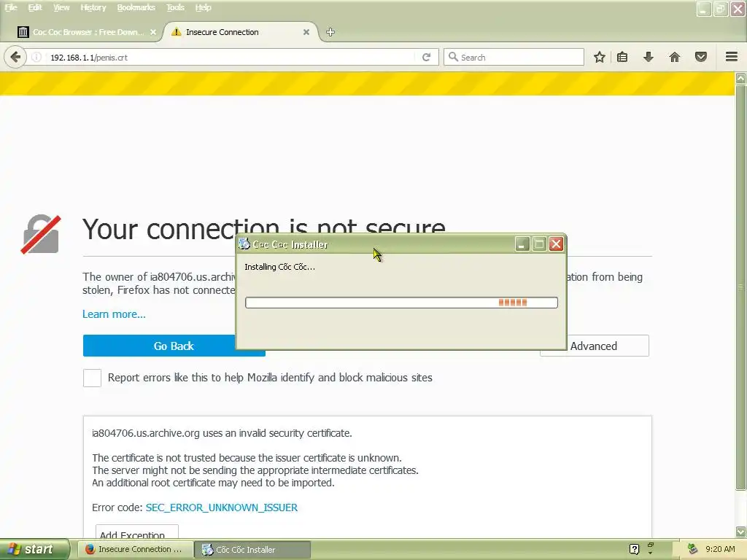Open the Firefox hamburger menu

click(x=732, y=57)
